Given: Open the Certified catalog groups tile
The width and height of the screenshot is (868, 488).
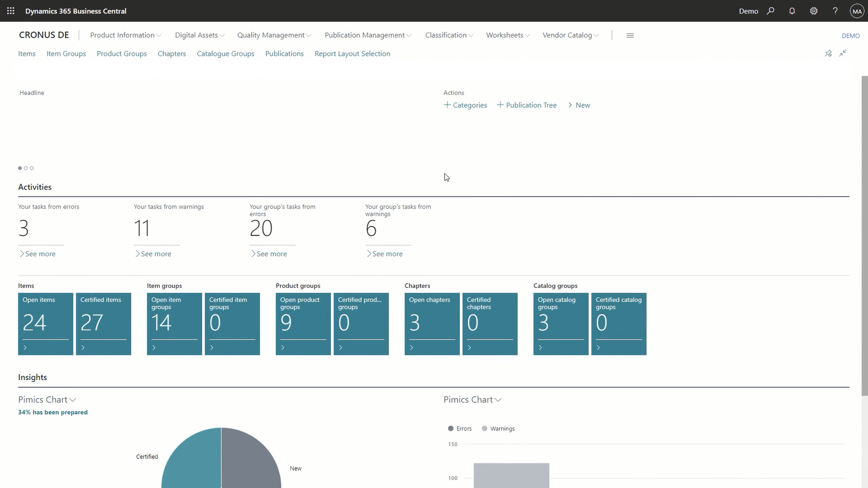Looking at the screenshot, I should [x=619, y=324].
